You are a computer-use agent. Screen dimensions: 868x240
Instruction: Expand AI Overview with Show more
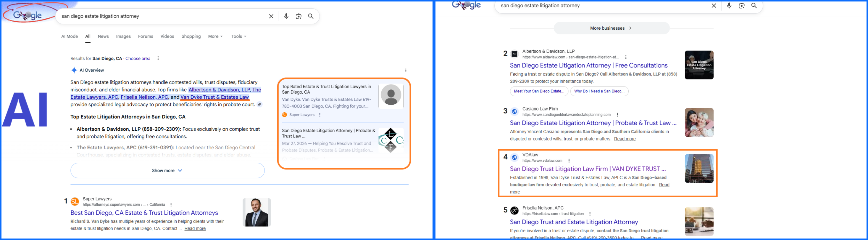(x=167, y=170)
